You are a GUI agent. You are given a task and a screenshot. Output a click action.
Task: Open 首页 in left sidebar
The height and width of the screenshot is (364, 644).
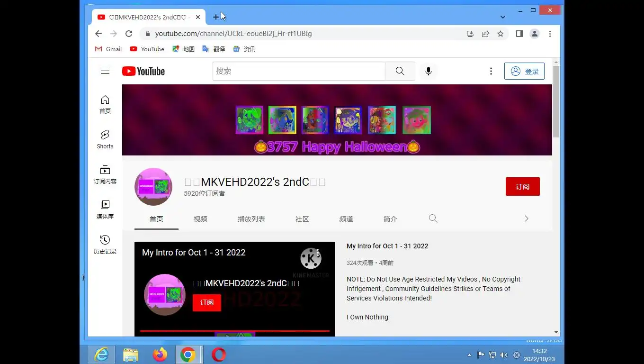[105, 104]
